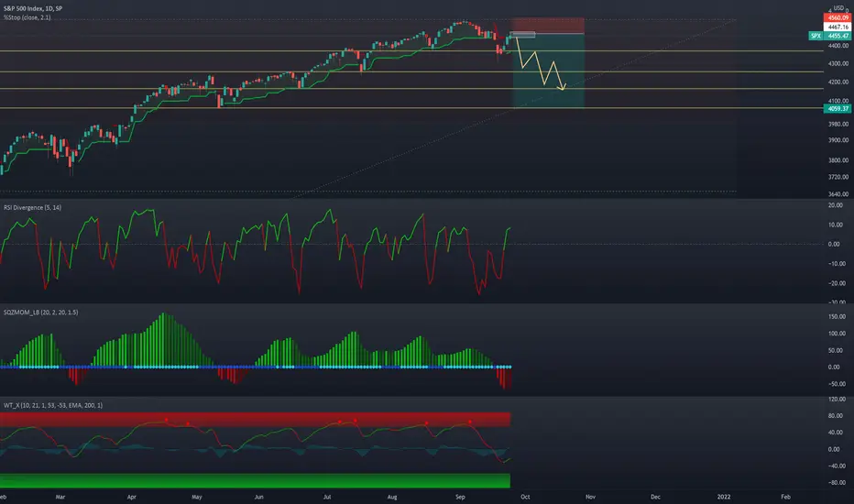Screen dimensions: 854x504
Task: Click the red 4560.09 stop price tag
Action: click(x=838, y=17)
